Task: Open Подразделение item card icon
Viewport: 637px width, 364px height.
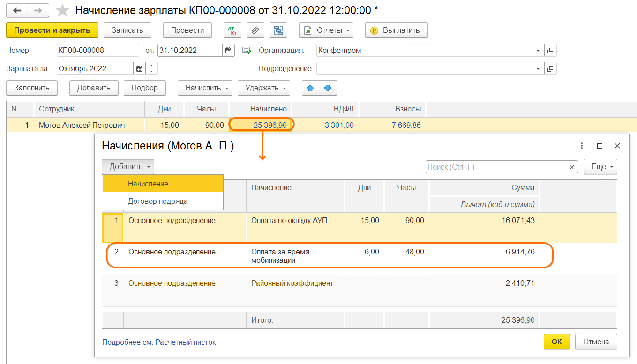Action: 550,68
